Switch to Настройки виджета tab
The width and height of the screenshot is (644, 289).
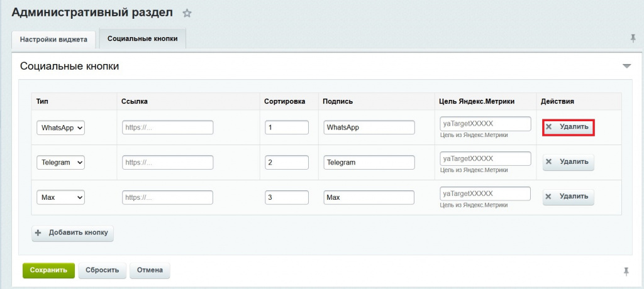53,39
